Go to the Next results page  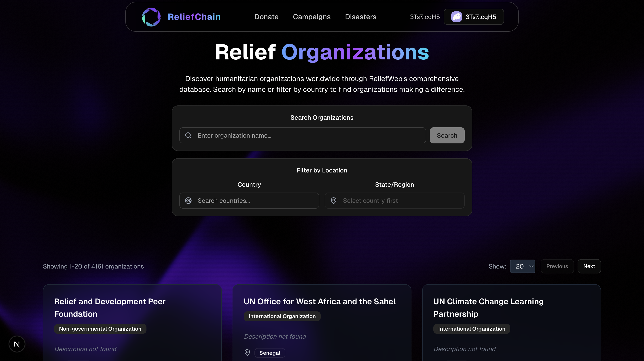[589, 266]
